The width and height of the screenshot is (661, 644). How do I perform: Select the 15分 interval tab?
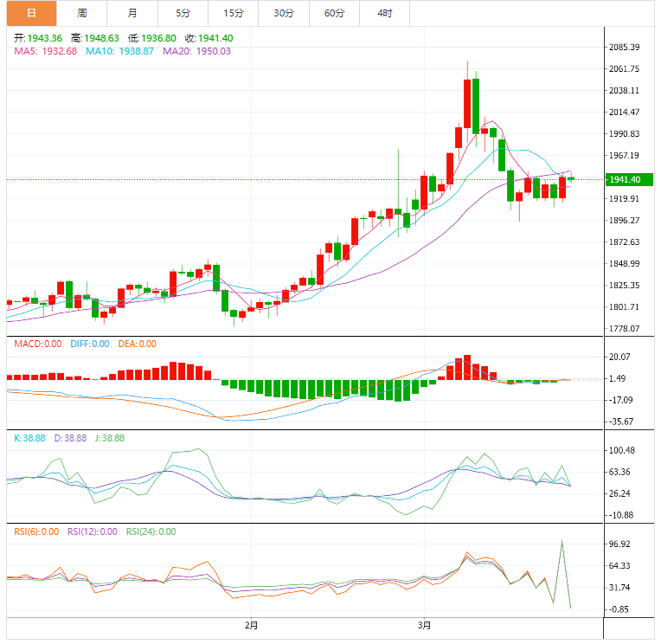point(233,13)
